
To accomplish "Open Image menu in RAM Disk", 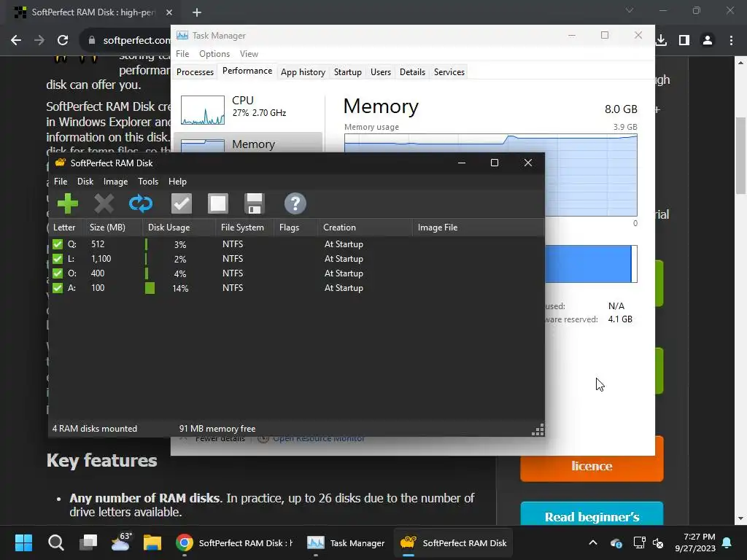I will pos(115,182).
